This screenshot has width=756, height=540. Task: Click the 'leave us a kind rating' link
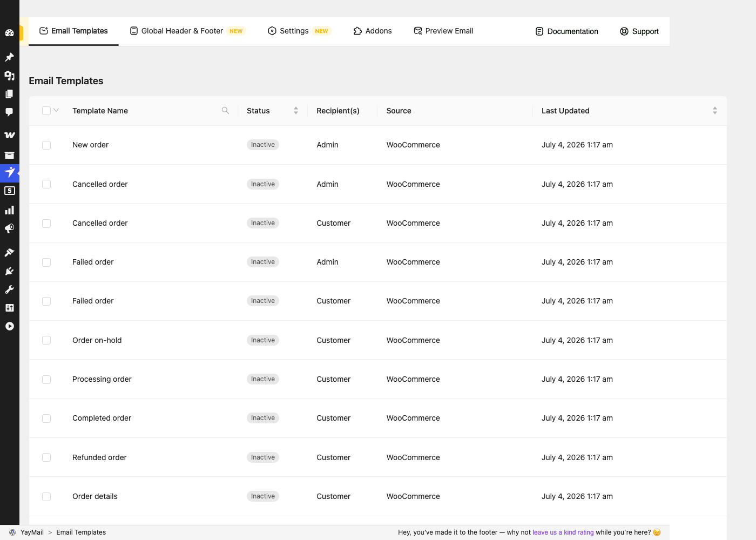coord(563,532)
